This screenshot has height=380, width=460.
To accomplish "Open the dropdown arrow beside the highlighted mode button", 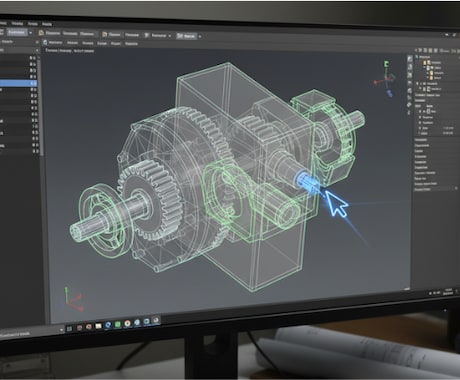I will (x=30, y=33).
